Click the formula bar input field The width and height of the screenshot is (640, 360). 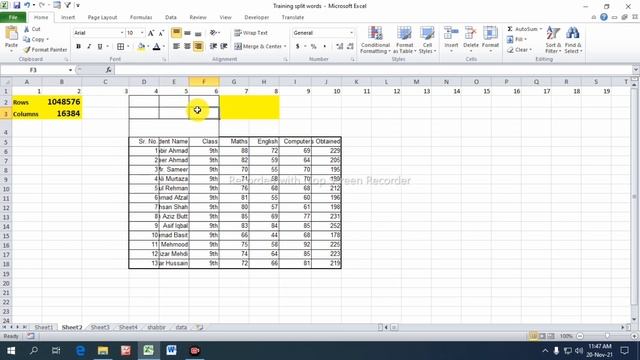(373, 70)
